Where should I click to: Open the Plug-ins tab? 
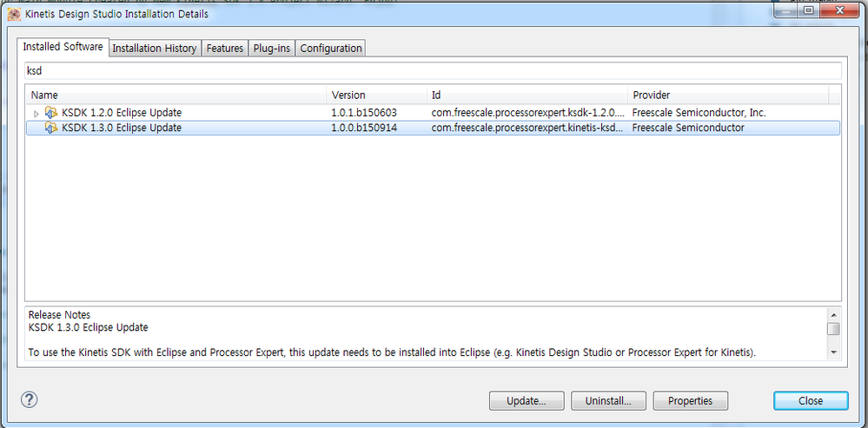(x=272, y=49)
